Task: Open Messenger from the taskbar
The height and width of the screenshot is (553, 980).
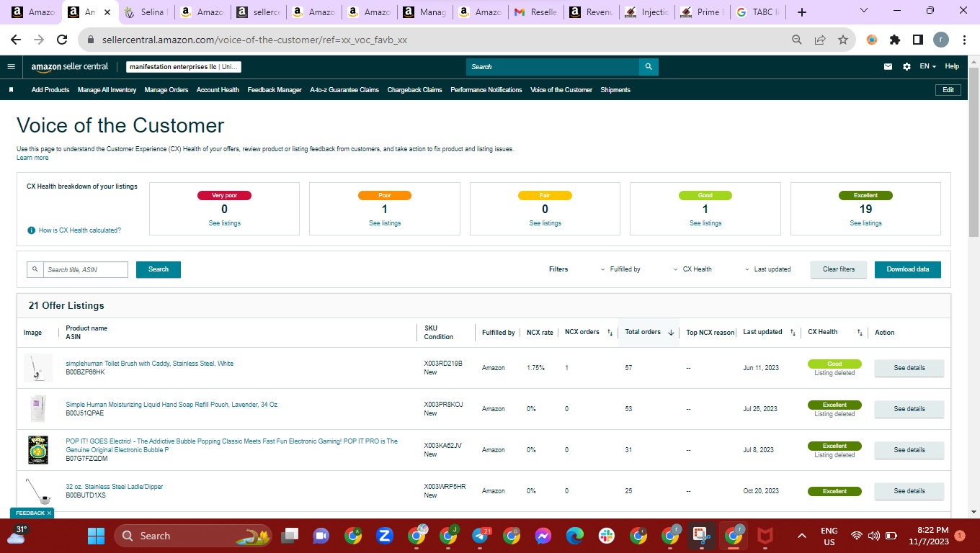Action: (x=543, y=536)
